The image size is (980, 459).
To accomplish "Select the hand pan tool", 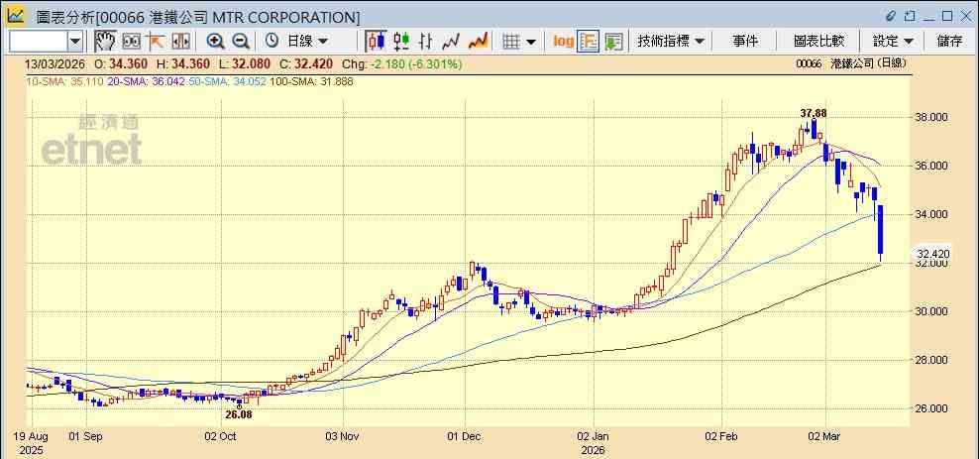I will point(105,42).
